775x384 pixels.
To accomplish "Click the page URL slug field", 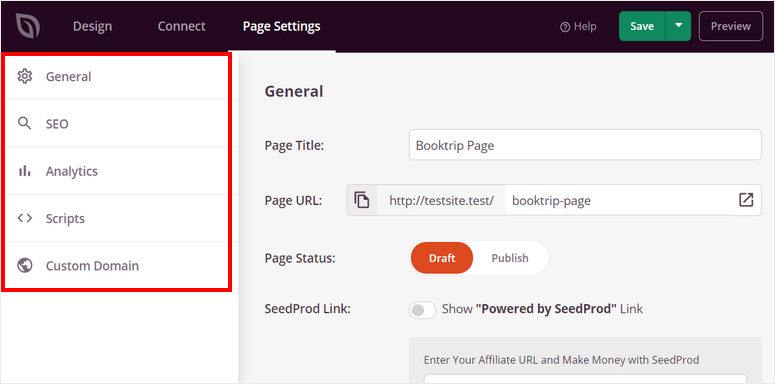I will [618, 200].
